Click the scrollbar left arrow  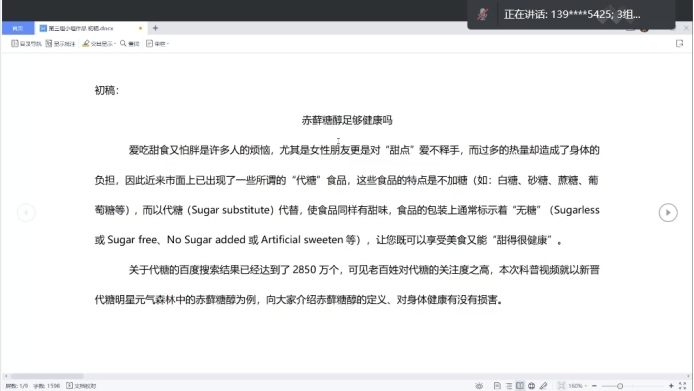[x=6, y=376]
